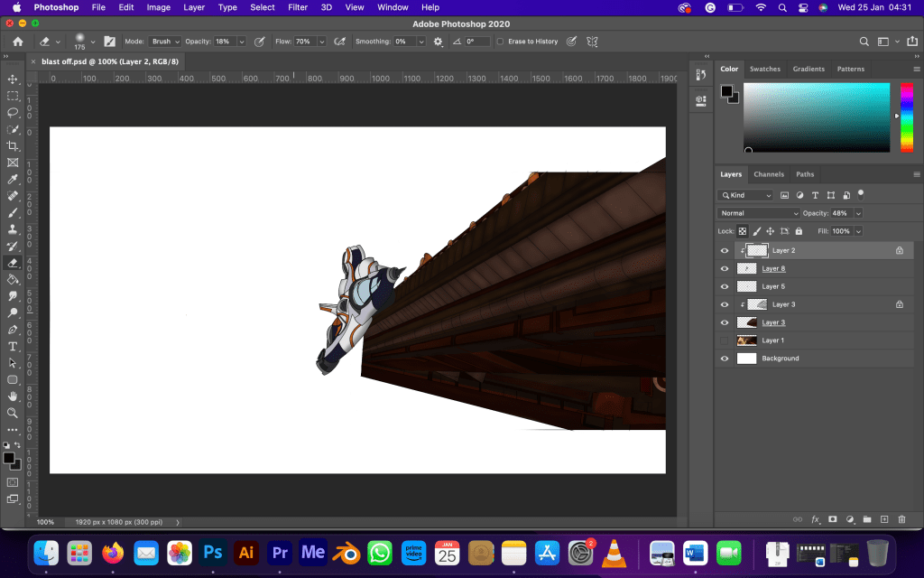The height and width of the screenshot is (578, 924).
Task: Add a layer style using fx icon
Action: click(815, 519)
